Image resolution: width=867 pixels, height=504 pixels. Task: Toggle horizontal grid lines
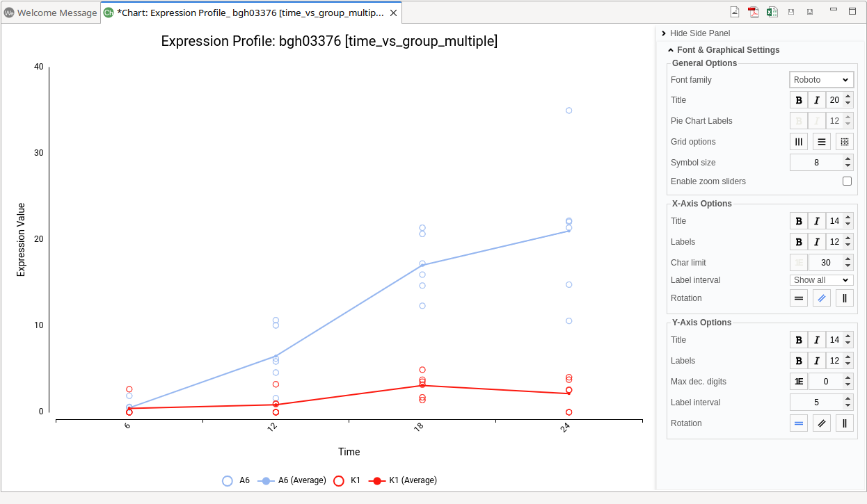[x=822, y=142]
